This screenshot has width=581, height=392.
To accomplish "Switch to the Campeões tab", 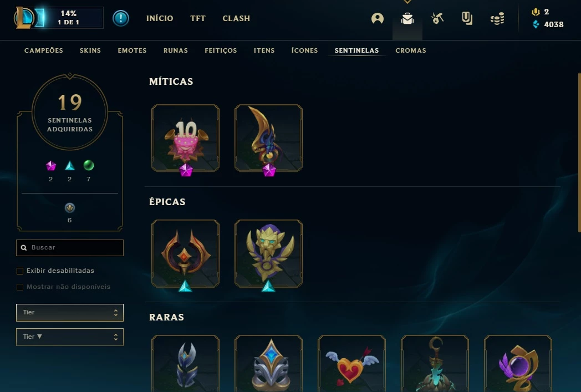I will pos(44,50).
